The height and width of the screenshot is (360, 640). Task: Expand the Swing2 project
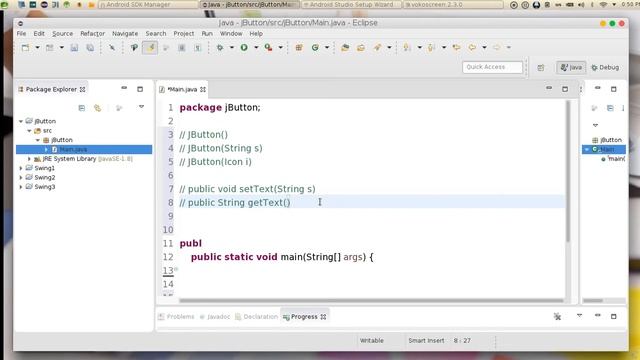coord(21,178)
